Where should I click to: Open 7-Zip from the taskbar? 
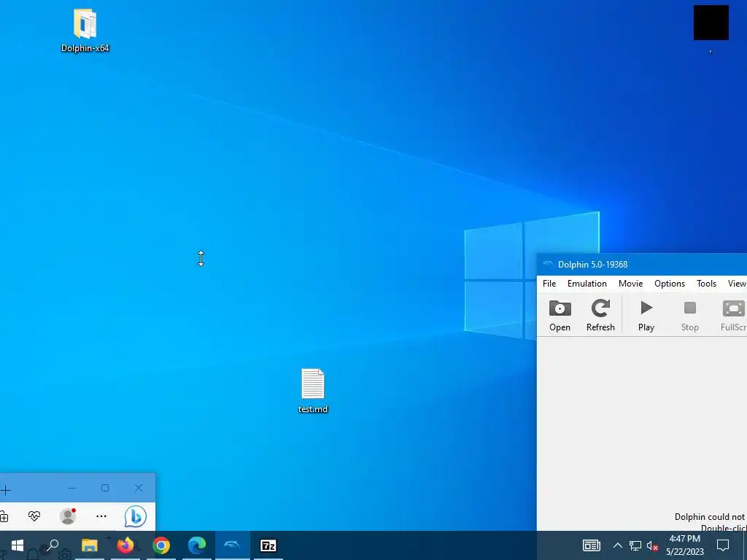click(x=268, y=545)
